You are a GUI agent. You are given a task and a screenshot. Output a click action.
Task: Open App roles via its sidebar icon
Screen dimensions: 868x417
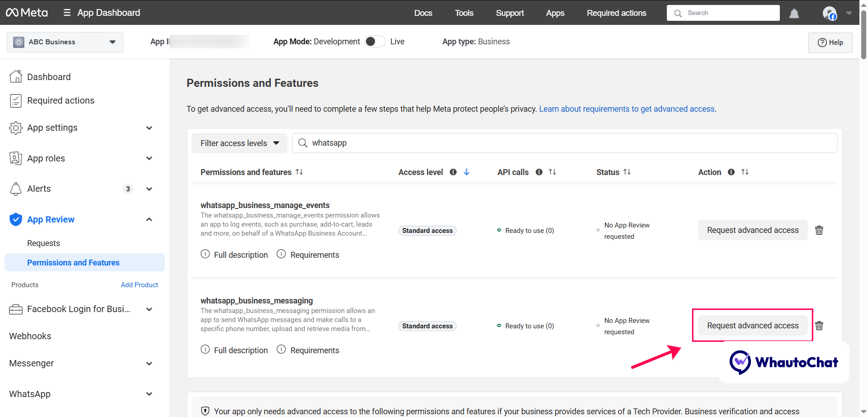[x=16, y=158]
